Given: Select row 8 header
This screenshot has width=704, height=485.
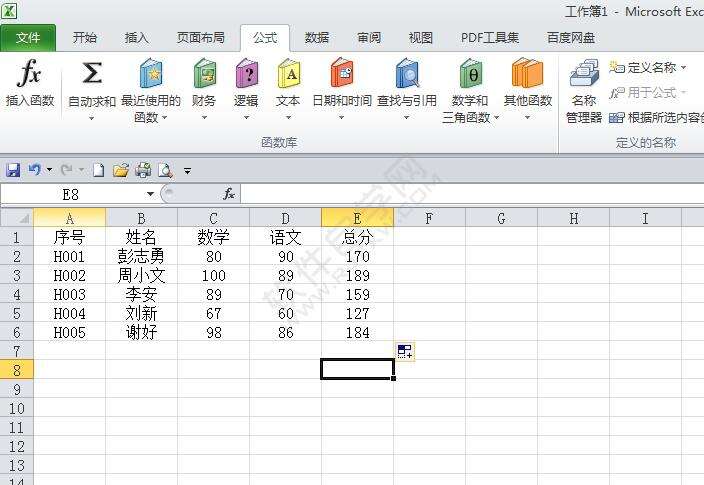Looking at the screenshot, I should tap(17, 370).
